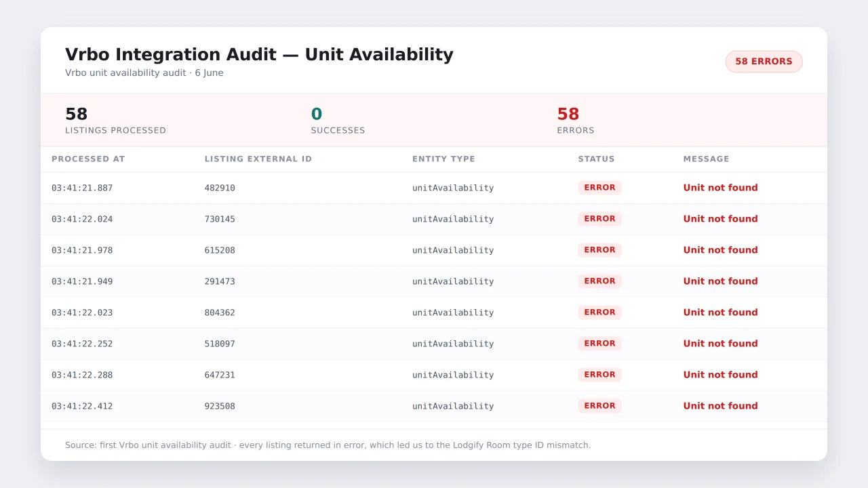Click unitAvailability in the 923508 row
The width and height of the screenshot is (868, 488).
pos(453,406)
